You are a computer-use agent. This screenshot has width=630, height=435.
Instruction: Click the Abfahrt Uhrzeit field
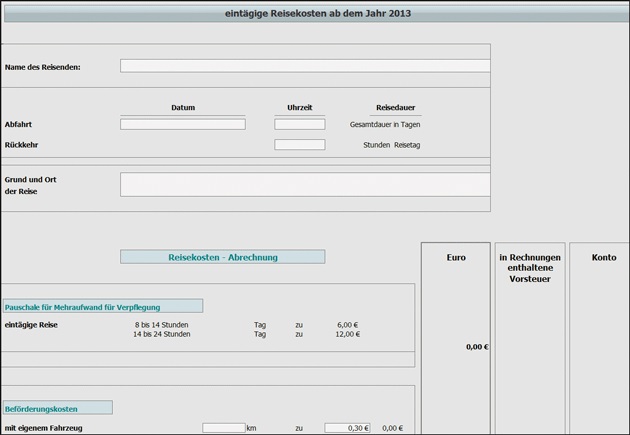299,124
